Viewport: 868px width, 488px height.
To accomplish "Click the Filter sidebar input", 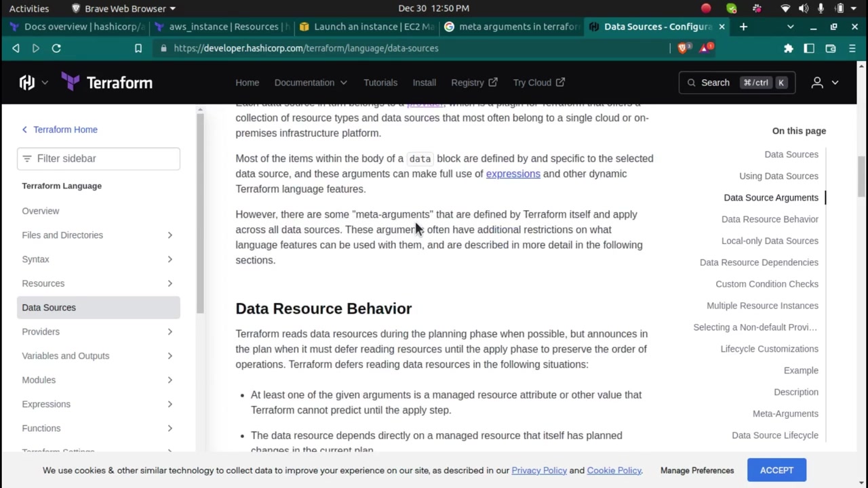I will click(98, 159).
